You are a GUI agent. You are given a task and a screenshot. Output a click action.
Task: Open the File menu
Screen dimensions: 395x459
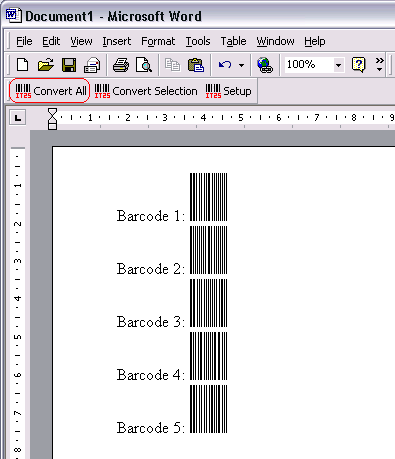(x=24, y=41)
